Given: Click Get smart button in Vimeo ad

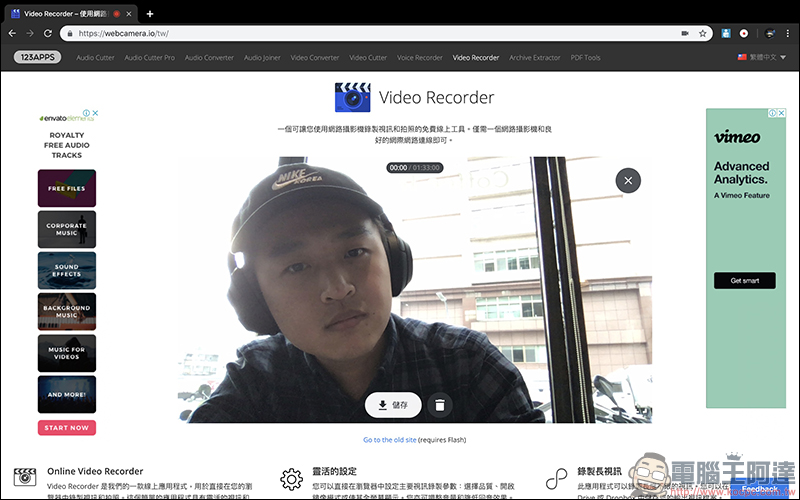Looking at the screenshot, I should tap(745, 281).
